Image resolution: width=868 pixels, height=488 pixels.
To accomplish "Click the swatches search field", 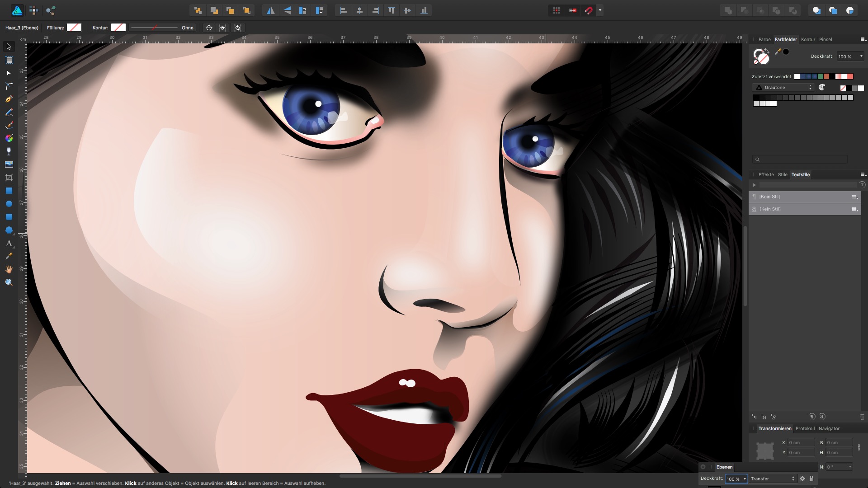I will tap(799, 159).
